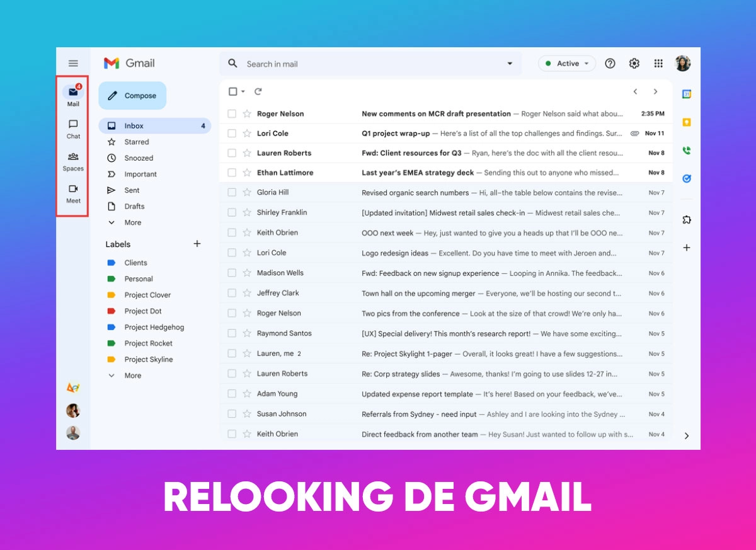Click the colorful app icon above the avatars

73,387
